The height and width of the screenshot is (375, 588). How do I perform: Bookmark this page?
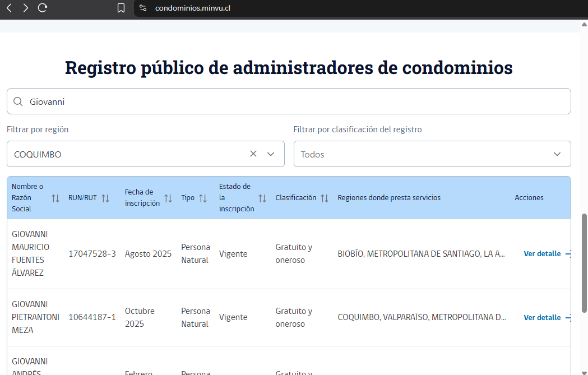121,8
